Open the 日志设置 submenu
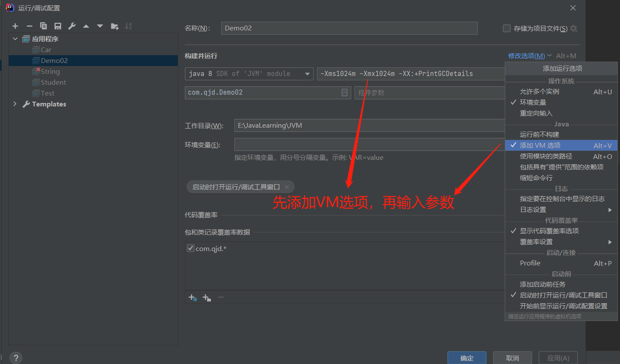620x364 pixels. pyautogui.click(x=561, y=210)
